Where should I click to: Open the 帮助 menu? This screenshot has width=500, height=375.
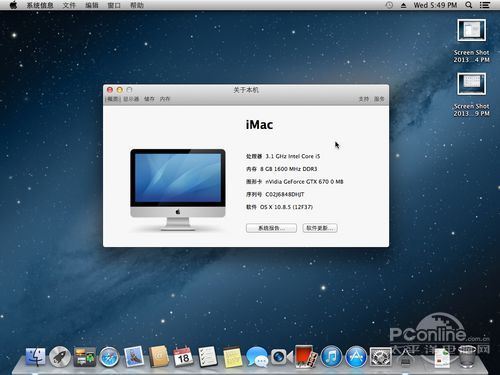click(137, 5)
